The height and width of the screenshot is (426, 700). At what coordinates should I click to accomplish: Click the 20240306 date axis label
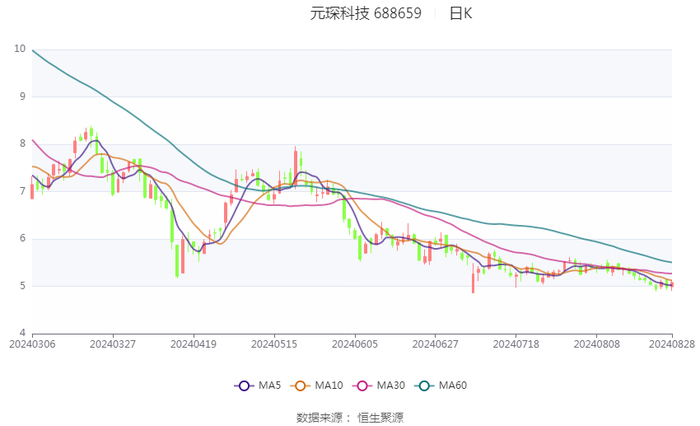coord(32,344)
